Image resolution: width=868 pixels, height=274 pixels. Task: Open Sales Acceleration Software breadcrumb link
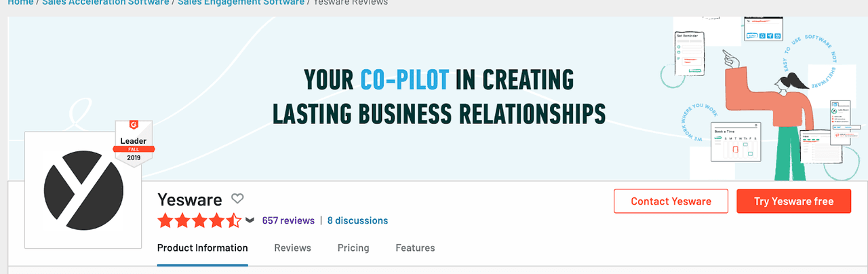[x=106, y=3]
